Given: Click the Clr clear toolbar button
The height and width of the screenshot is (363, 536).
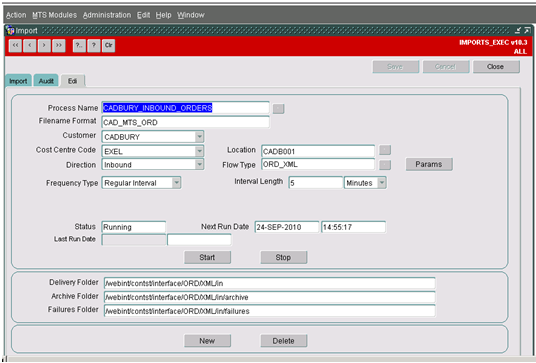Looking at the screenshot, I should pyautogui.click(x=108, y=45).
